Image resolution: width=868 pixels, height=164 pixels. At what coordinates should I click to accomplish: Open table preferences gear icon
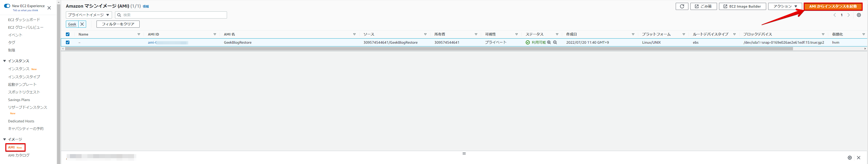pos(859,15)
